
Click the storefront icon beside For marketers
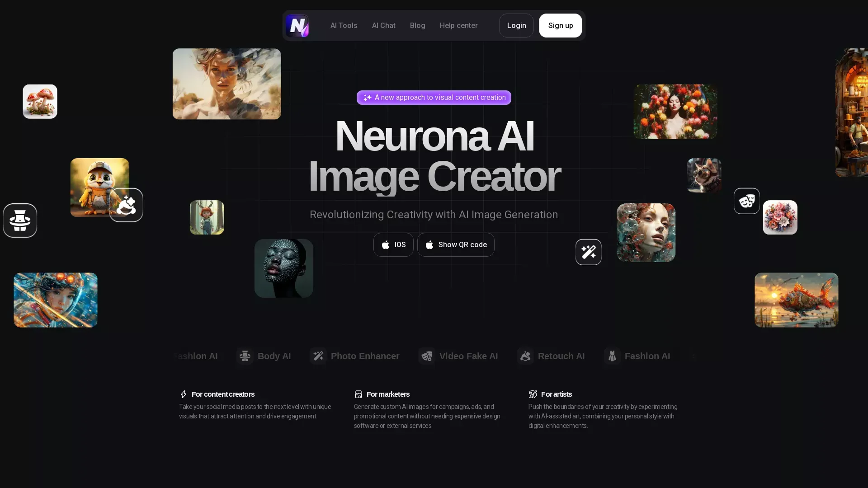coord(358,394)
